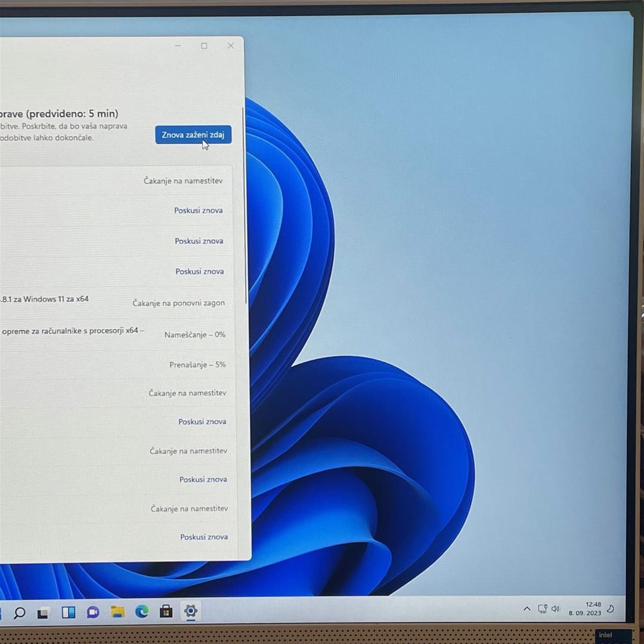This screenshot has width=644, height=644.
Task: Select the update row '.8.1 za Windows 11 za x64'
Action: click(44, 299)
